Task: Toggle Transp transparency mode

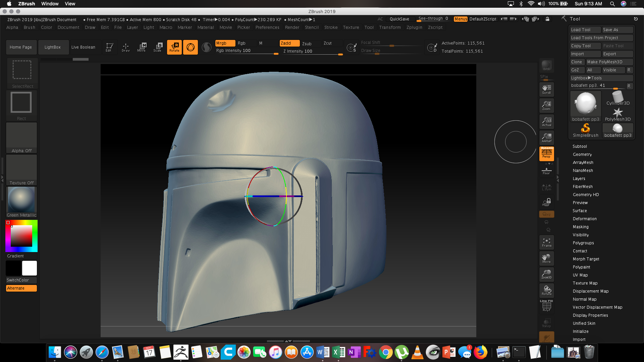Action: click(x=546, y=323)
